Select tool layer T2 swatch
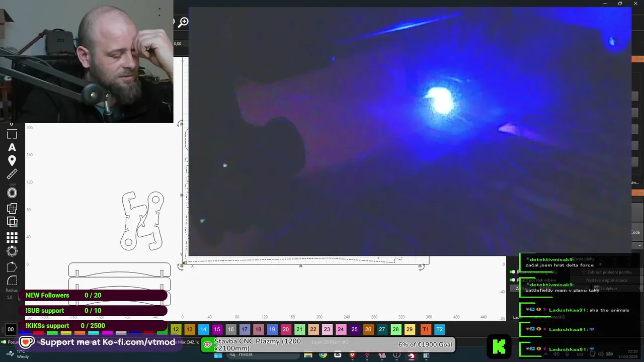 (x=439, y=330)
